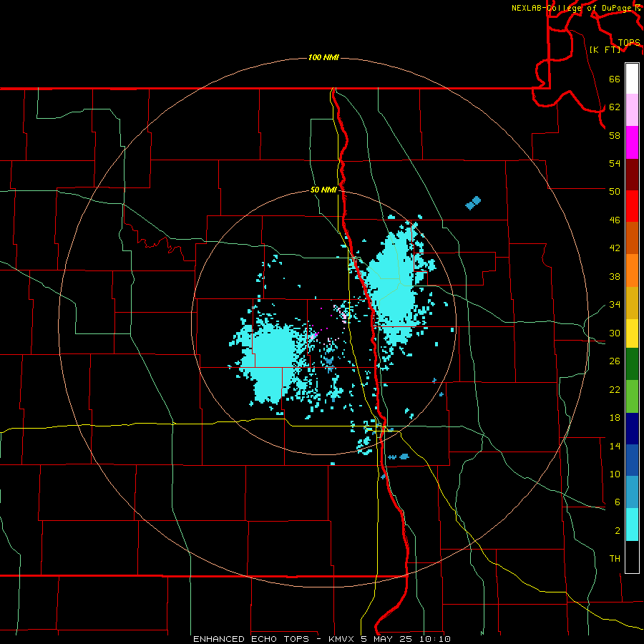Screen dimensions: 644x644
Task: Click the white swatch in the tops legend
Action: coord(632,79)
